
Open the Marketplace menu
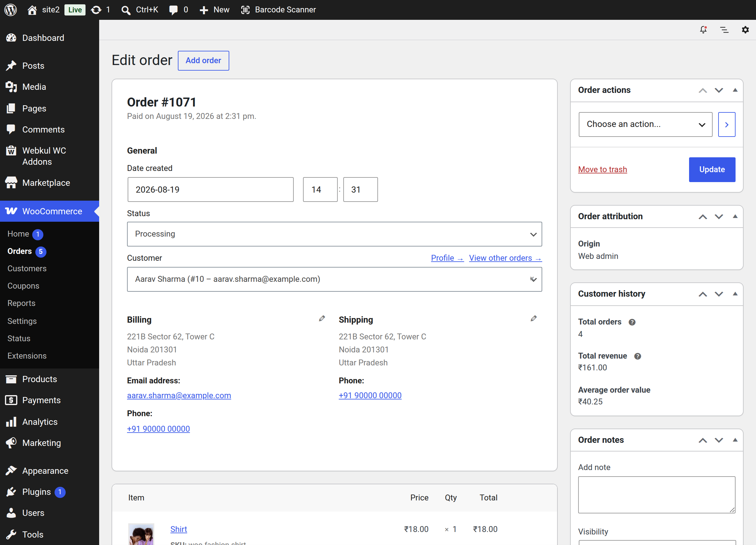tap(49, 183)
